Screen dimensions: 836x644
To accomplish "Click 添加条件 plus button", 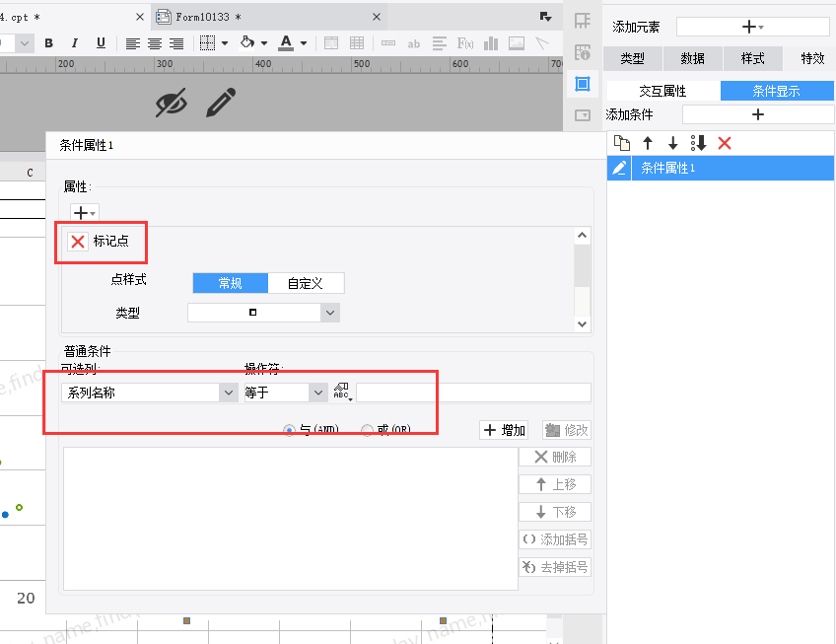I will pos(757,114).
